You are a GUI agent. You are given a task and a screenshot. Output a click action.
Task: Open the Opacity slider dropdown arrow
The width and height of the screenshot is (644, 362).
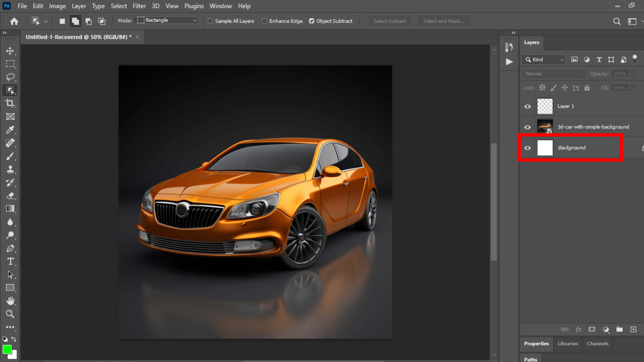[x=633, y=74]
